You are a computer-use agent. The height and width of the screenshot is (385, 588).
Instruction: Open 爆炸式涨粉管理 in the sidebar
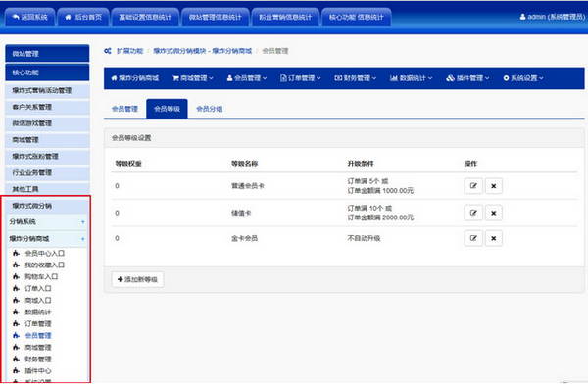pyautogui.click(x=47, y=157)
